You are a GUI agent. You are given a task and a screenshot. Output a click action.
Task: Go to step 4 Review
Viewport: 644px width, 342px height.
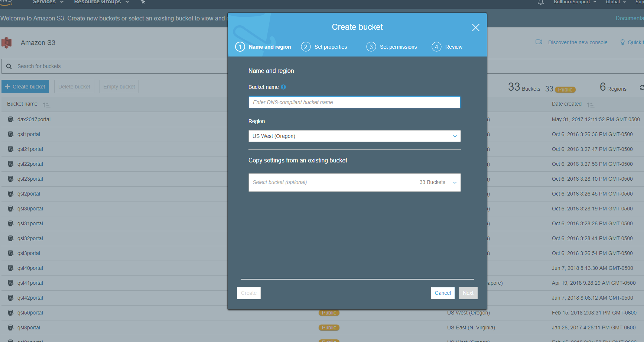[447, 47]
